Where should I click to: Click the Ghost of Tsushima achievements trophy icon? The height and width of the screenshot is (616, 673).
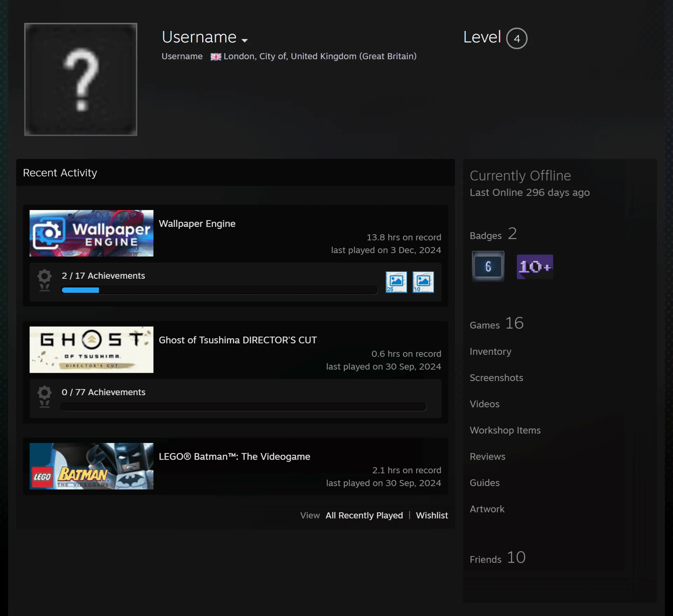[45, 397]
